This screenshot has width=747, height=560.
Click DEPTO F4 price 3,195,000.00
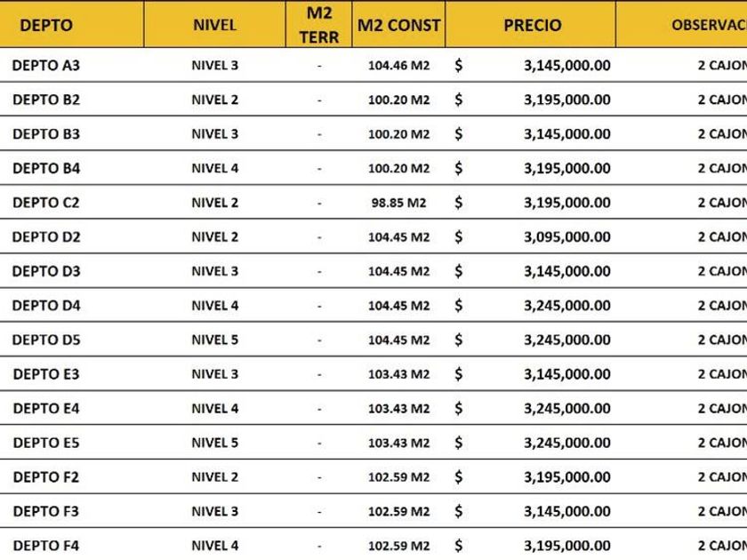[x=567, y=546]
